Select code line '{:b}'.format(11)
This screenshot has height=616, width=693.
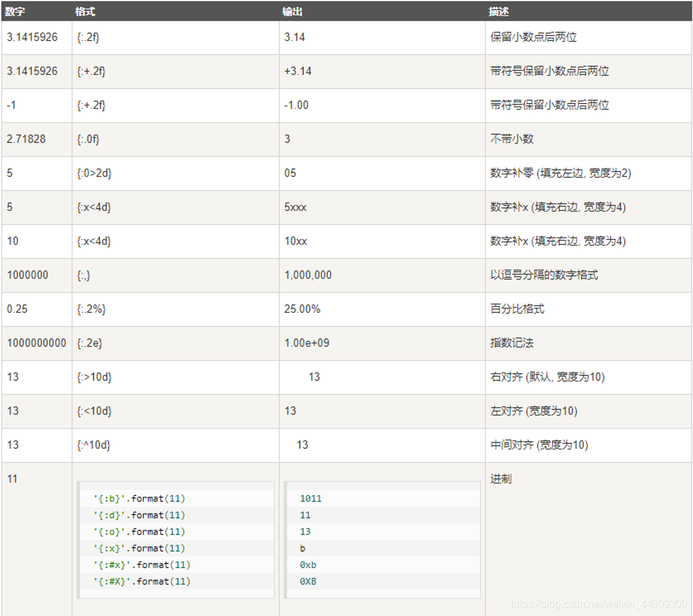(x=139, y=499)
